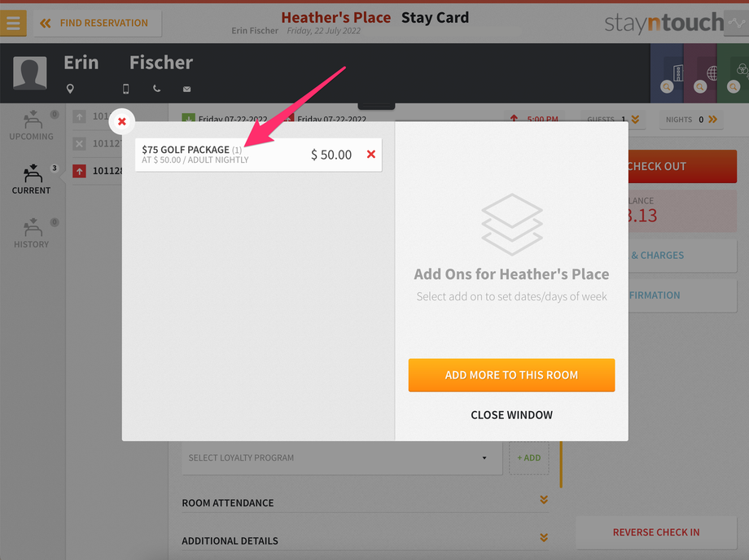Switch to the Upcoming reservations tab
The image size is (749, 560).
[32, 125]
